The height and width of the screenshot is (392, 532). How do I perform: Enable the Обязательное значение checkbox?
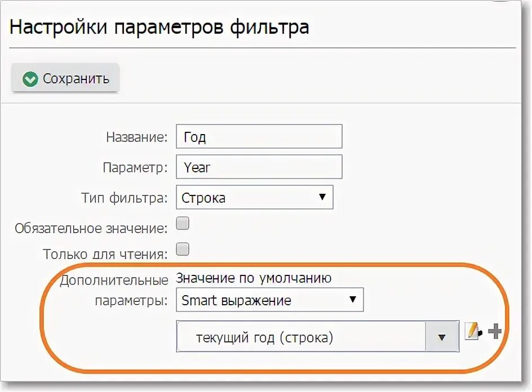pos(183,224)
